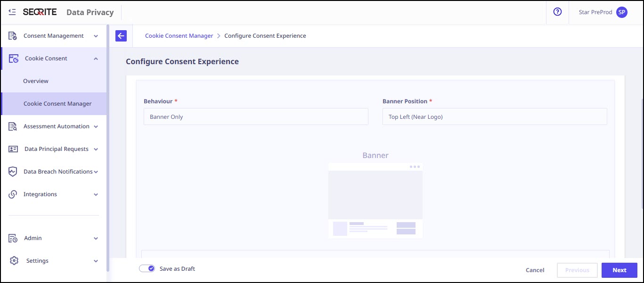The width and height of the screenshot is (644, 283).
Task: Expand the Admin chevron
Action: click(96, 238)
